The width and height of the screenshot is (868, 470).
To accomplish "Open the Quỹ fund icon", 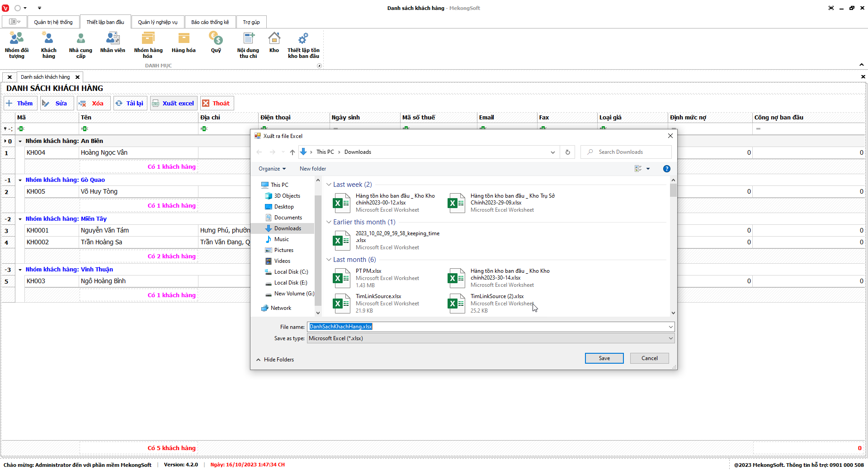I will (216, 43).
